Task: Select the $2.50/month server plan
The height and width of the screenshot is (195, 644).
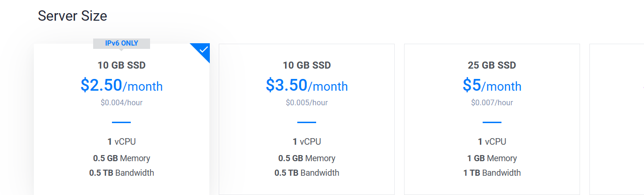Action: click(x=121, y=86)
